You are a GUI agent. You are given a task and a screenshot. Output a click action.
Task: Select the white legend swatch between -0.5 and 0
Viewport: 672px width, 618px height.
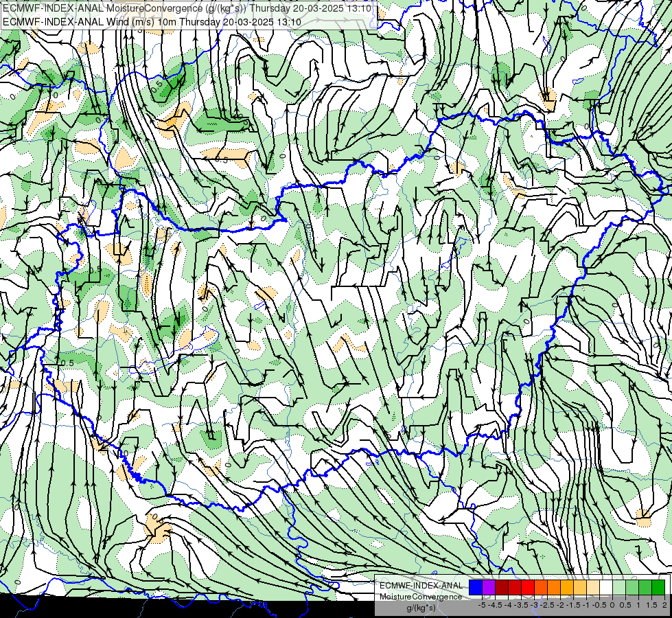tap(606, 587)
